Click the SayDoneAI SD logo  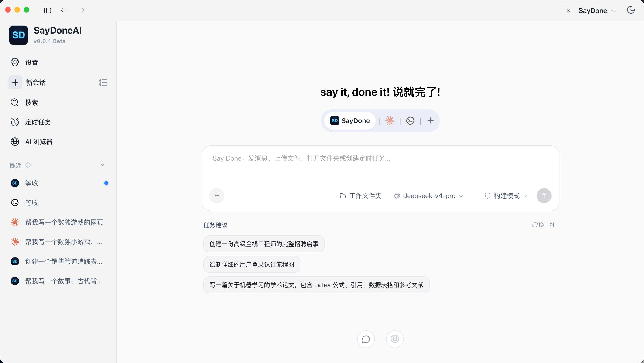[x=19, y=35]
